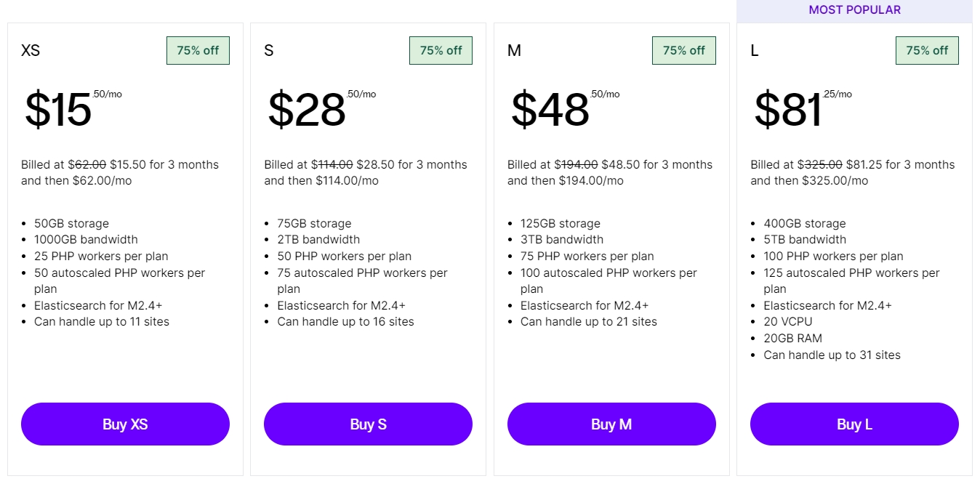Click the Buy S button
The height and width of the screenshot is (484, 980).
click(368, 424)
